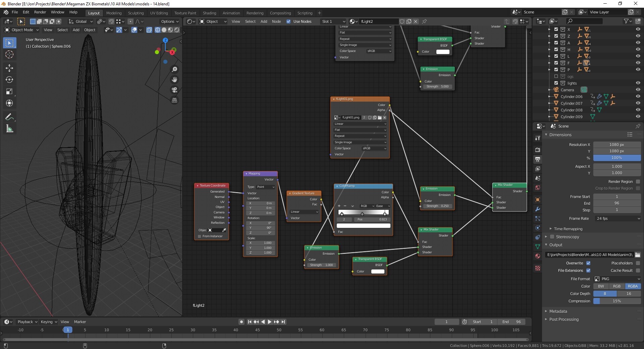Screen dimensions: 644x349
Task: Toggle From Instancer in Texture Coordinate node
Action: (200, 236)
